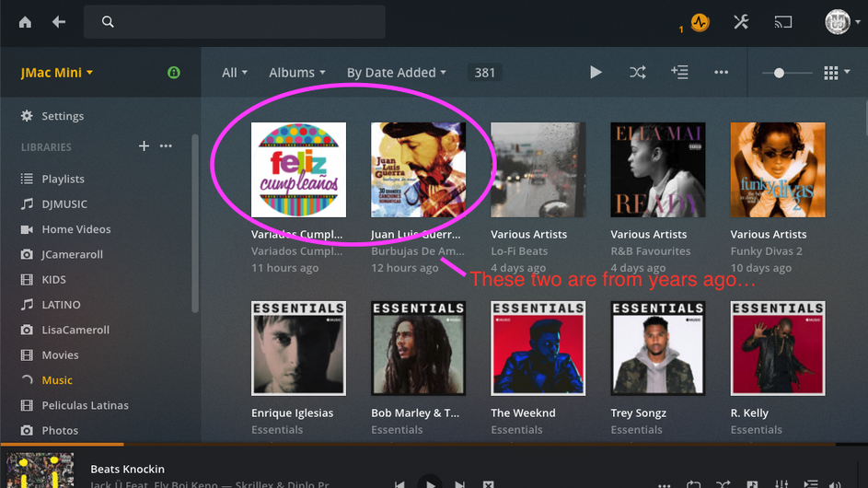Open the settings tools wrench icon

pos(741,22)
